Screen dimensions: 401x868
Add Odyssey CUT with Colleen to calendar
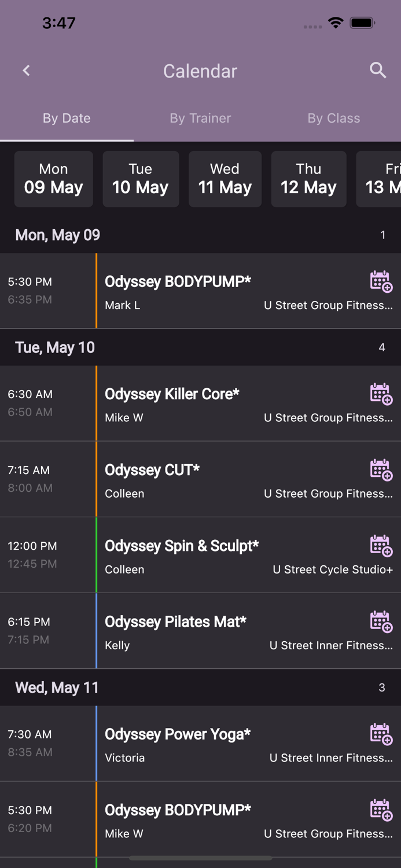380,470
